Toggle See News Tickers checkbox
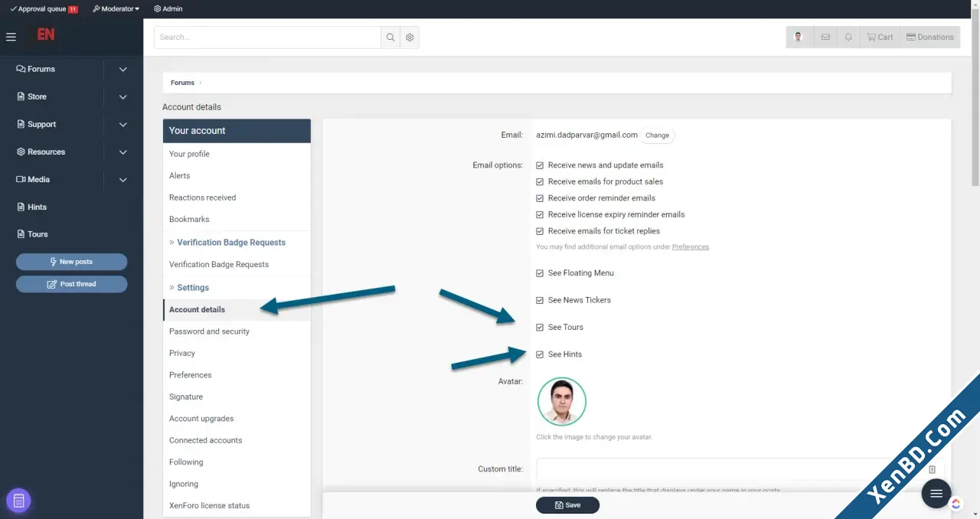 point(540,300)
